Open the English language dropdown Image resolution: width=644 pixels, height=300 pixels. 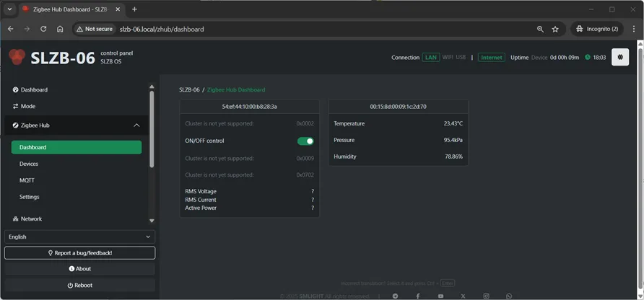pos(79,237)
